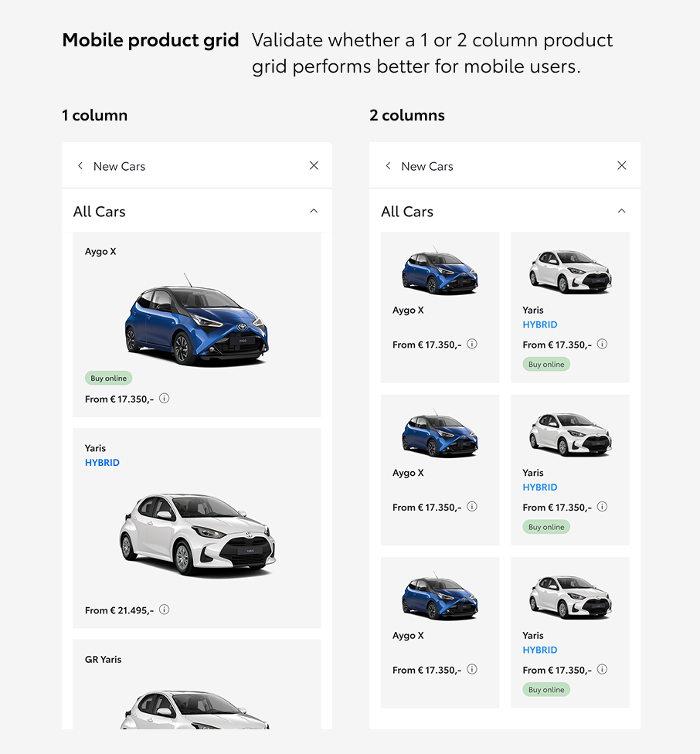700x754 pixels.
Task: Click info icon on middle-left Aygo X grid card
Action: [472, 507]
